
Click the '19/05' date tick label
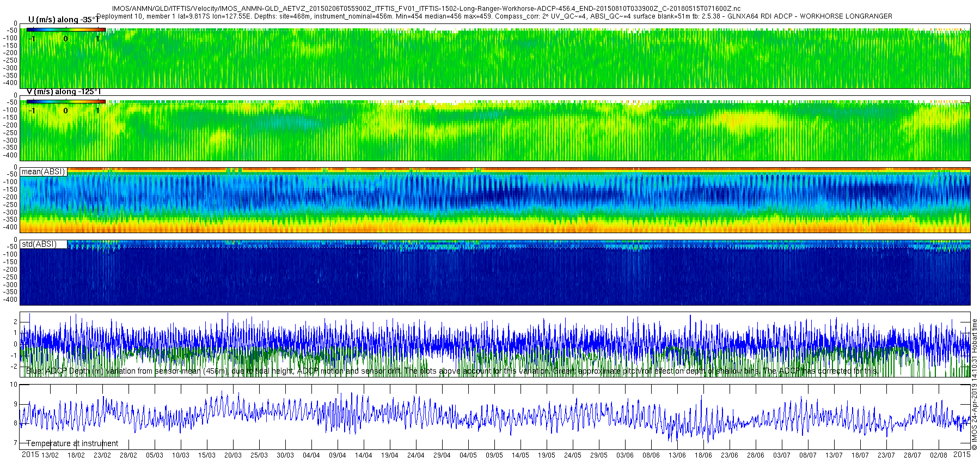coord(546,455)
